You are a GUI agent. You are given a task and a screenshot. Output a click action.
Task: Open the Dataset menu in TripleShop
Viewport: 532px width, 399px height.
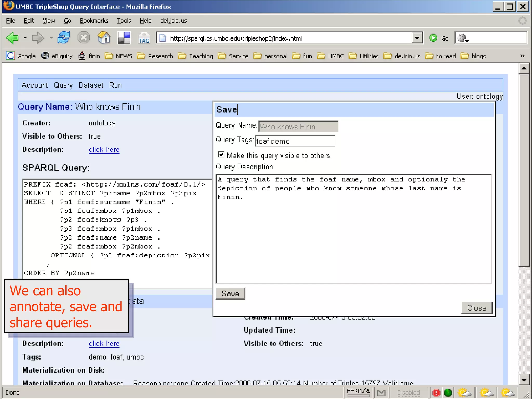tap(91, 85)
